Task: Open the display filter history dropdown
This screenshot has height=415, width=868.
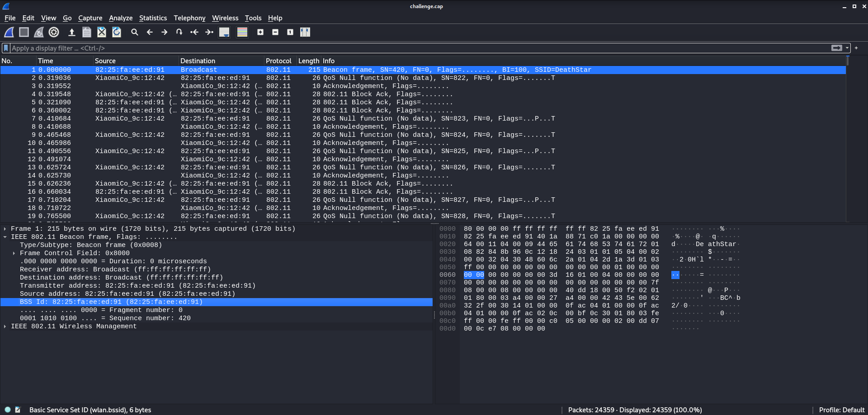Action: (x=847, y=48)
